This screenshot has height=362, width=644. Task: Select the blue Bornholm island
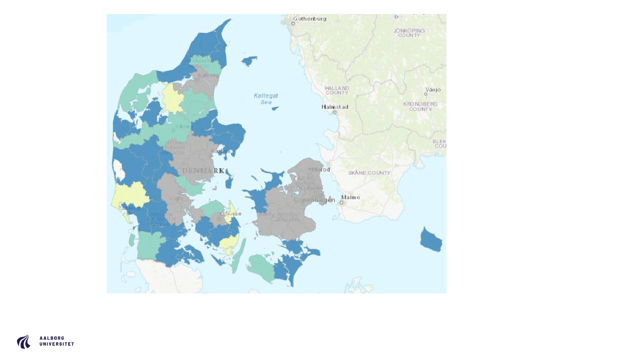[430, 240]
